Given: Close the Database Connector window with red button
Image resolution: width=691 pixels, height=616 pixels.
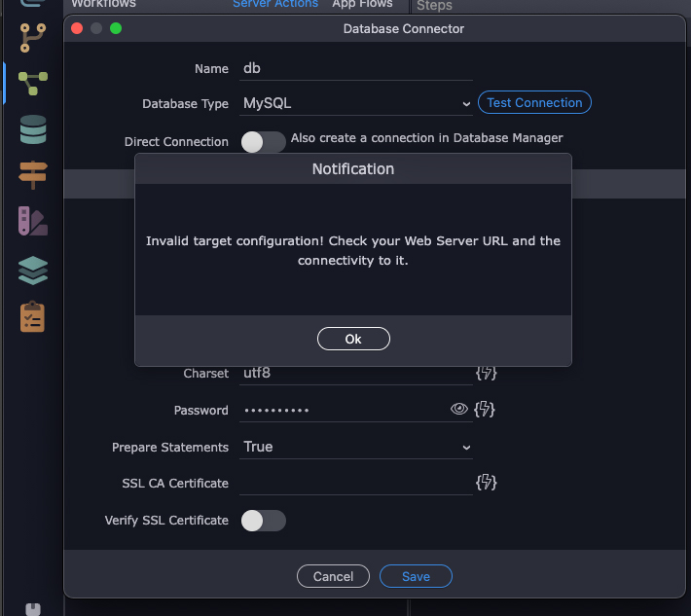Looking at the screenshot, I should pyautogui.click(x=77, y=28).
